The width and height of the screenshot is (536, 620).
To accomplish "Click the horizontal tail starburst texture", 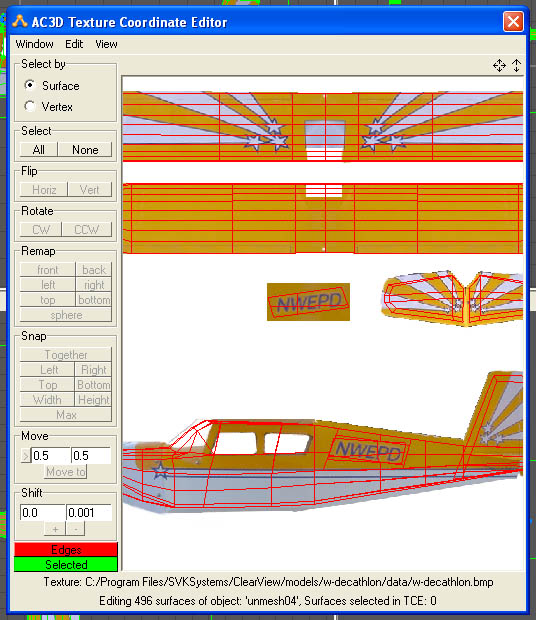I will (x=453, y=299).
